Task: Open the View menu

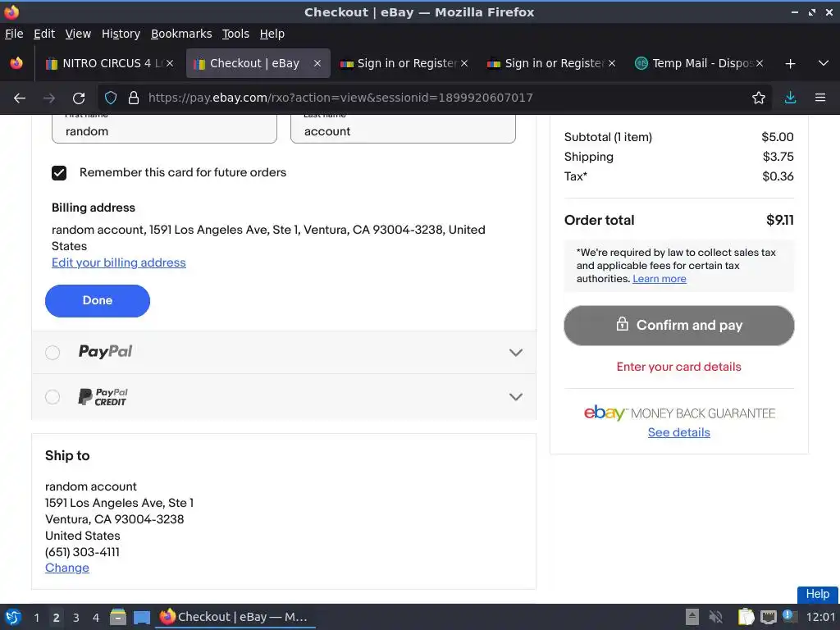Action: [78, 34]
